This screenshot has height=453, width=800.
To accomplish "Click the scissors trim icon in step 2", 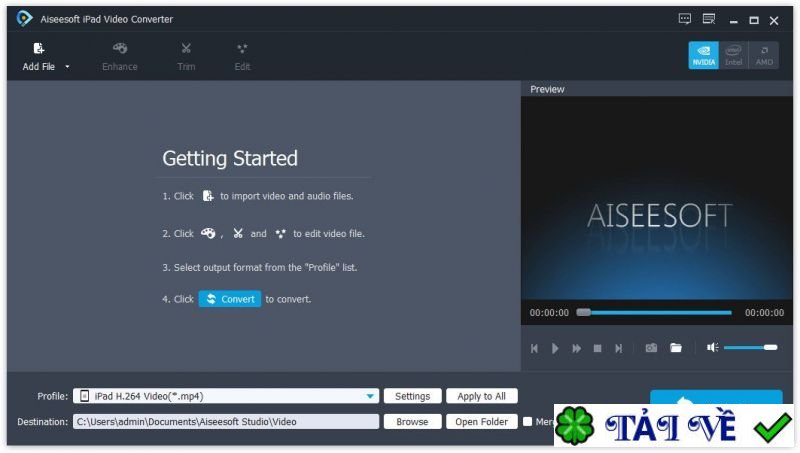I will [238, 233].
